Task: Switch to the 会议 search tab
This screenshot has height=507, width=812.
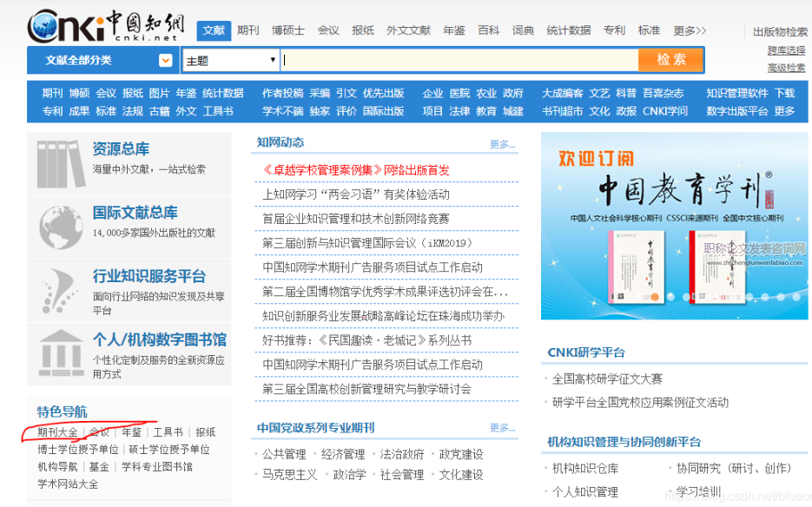Action: 328,30
